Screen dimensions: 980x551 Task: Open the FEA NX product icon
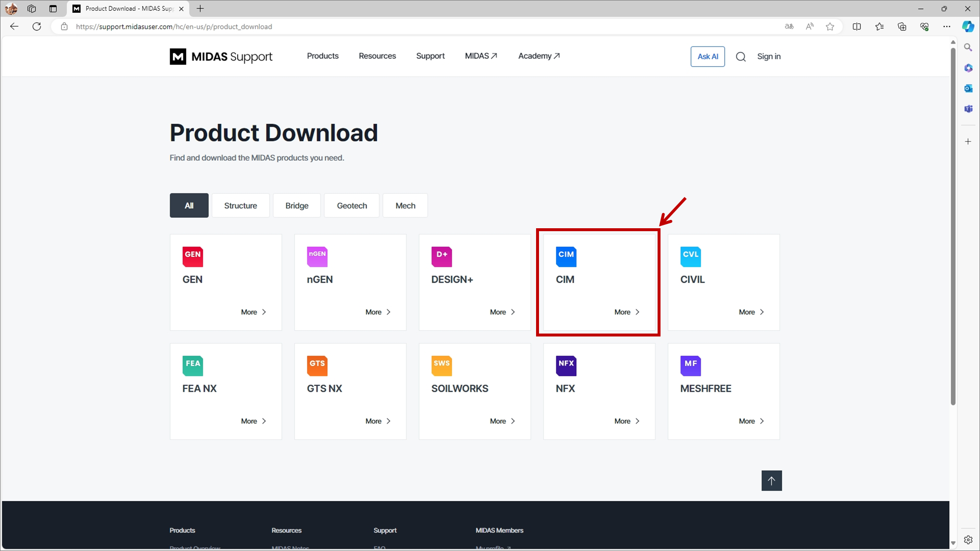pos(193,366)
